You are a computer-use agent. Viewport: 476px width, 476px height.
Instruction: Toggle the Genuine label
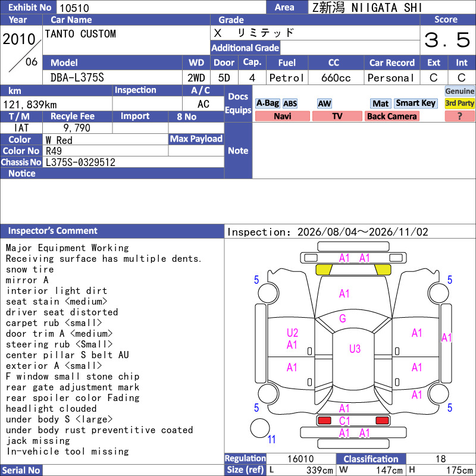coord(459,91)
